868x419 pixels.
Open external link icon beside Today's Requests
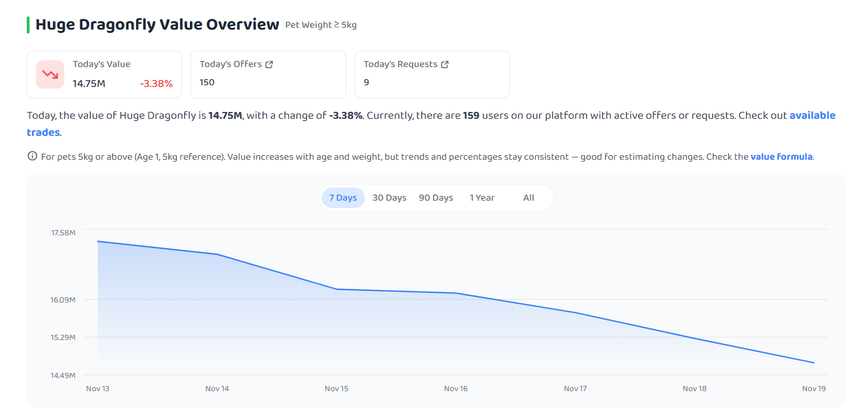(x=445, y=64)
